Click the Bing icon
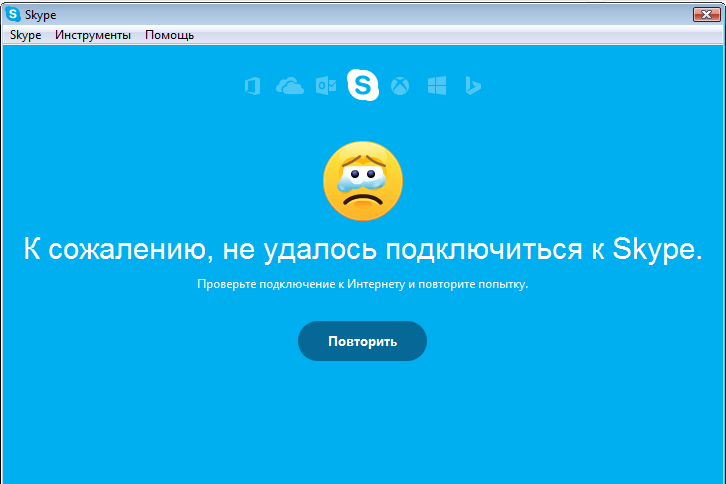This screenshot has height=484, width=726. pos(473,86)
